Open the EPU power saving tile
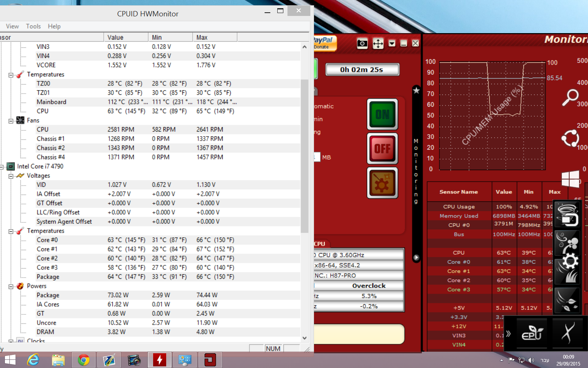Screen dimensions: 588x368 (532, 333)
